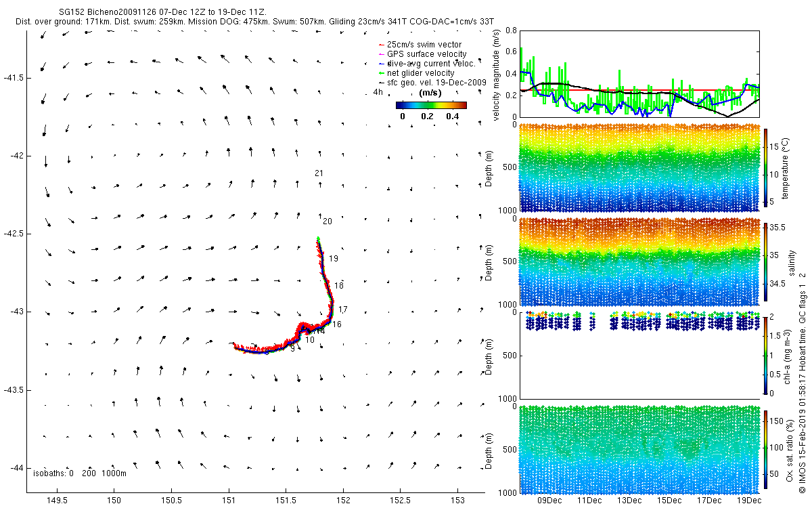Image resolution: width=812 pixels, height=508 pixels.
Task: Click the '11Dec' date tick on the time axis
Action: (x=589, y=500)
